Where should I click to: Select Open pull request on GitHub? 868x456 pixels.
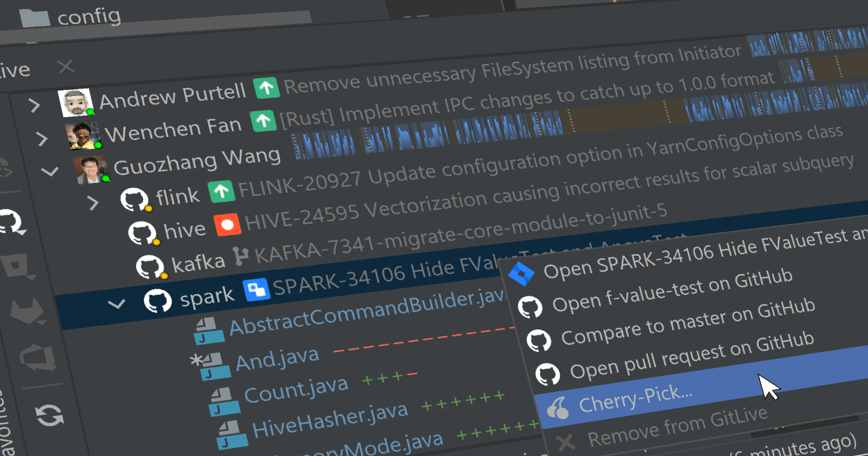(x=691, y=356)
